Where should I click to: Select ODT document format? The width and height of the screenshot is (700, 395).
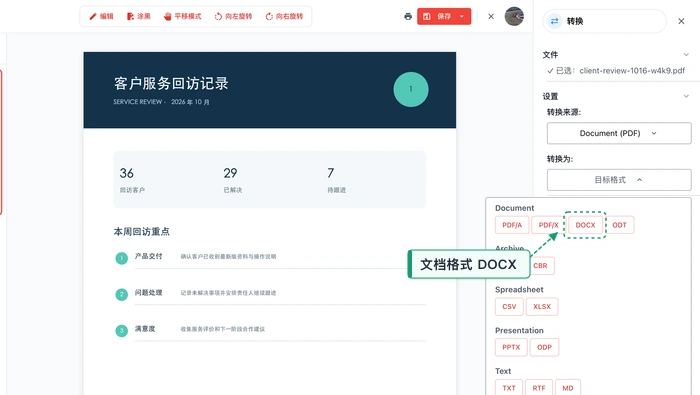click(x=619, y=225)
